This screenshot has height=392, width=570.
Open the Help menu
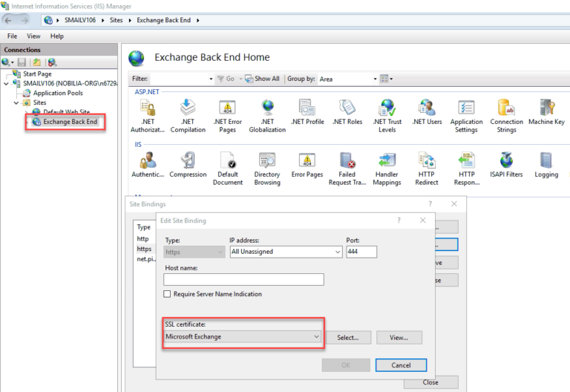56,36
